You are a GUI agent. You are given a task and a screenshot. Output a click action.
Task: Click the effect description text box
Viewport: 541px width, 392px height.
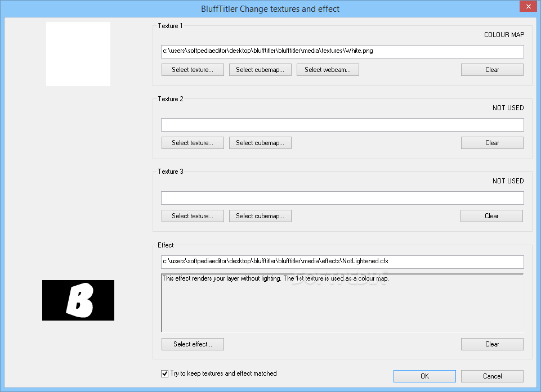pyautogui.click(x=342, y=303)
